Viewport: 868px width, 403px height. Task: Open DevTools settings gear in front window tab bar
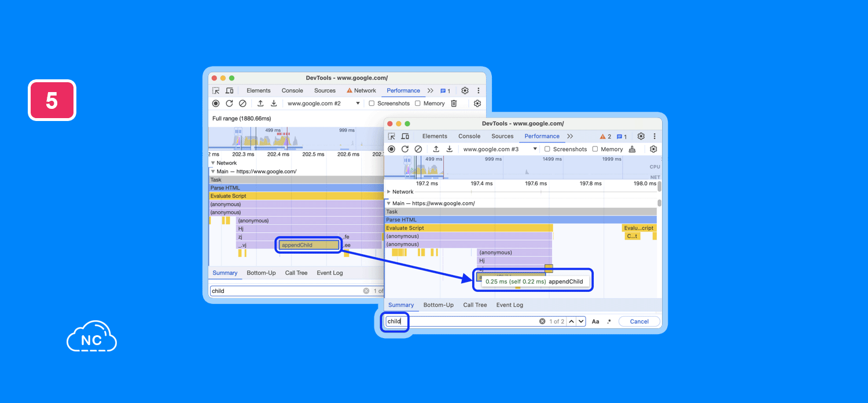click(641, 137)
